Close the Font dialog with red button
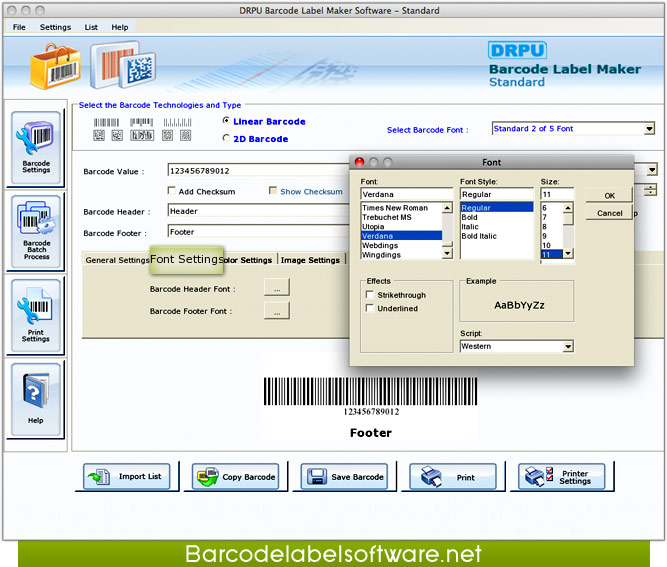The width and height of the screenshot is (667, 567). click(x=359, y=162)
